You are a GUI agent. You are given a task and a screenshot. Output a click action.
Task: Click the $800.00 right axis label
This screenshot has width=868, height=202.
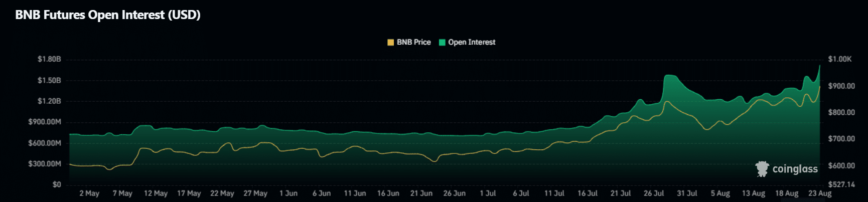click(x=841, y=112)
